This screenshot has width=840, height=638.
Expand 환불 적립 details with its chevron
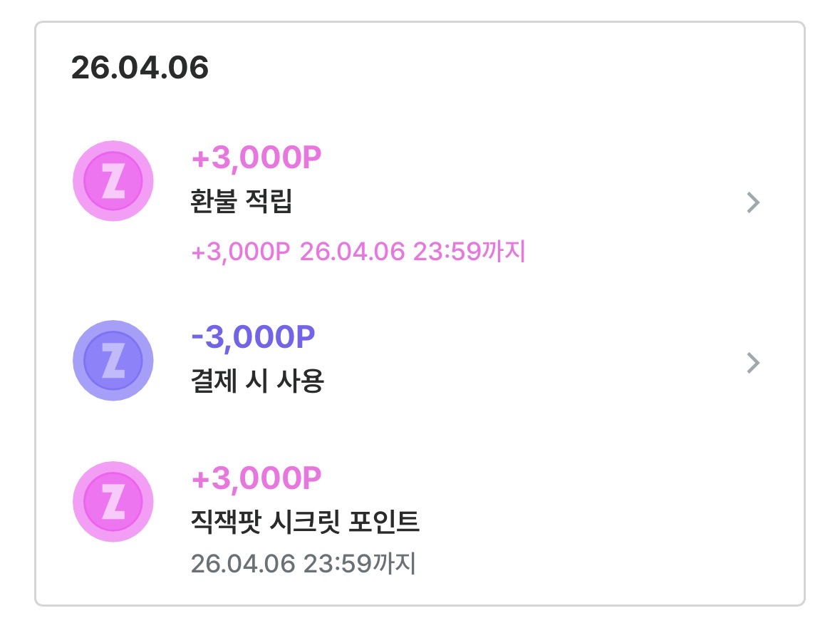[753, 204]
